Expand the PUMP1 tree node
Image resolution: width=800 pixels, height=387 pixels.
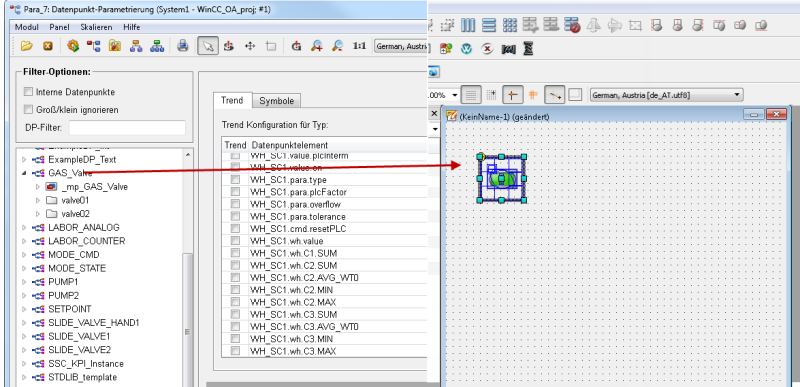point(23,282)
